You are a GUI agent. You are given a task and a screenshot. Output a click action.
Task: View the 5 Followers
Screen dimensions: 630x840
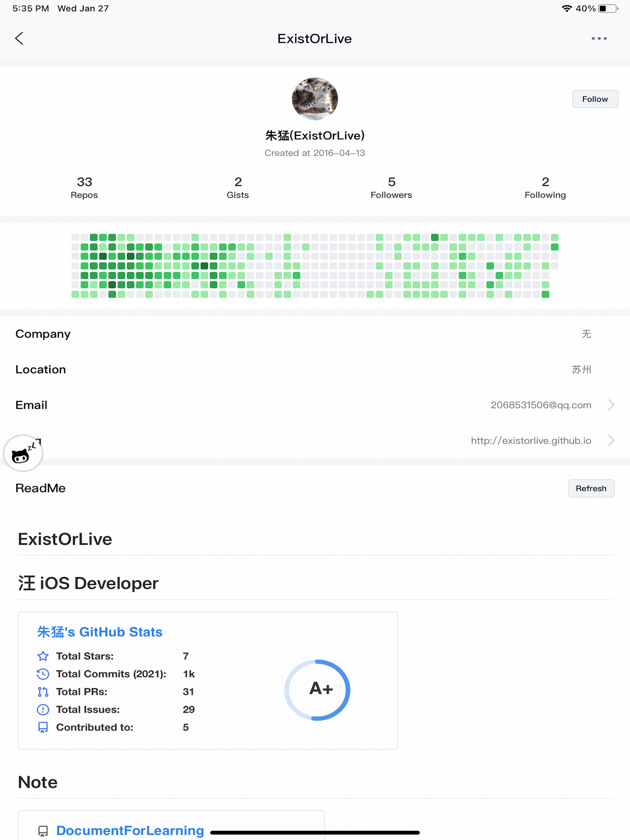[391, 187]
